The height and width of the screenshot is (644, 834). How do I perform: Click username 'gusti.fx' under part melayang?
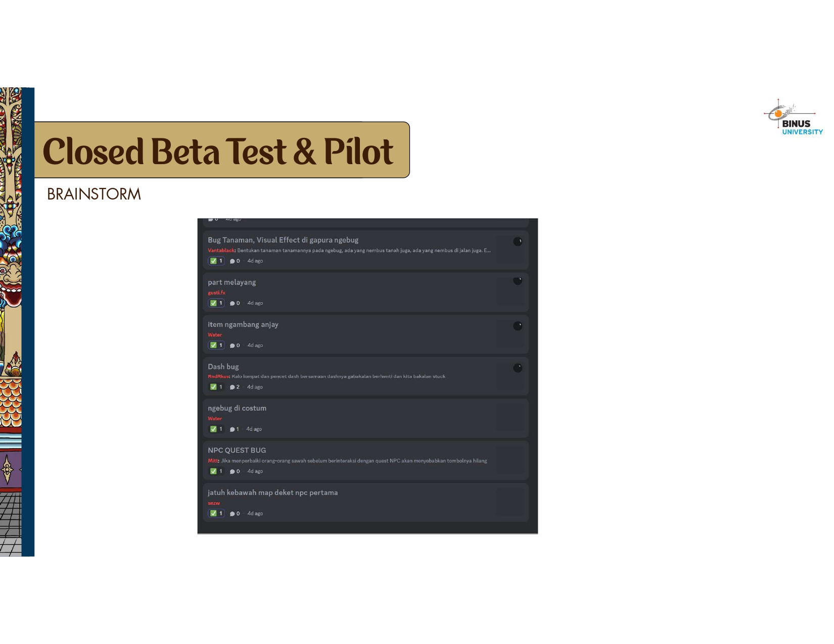click(216, 293)
